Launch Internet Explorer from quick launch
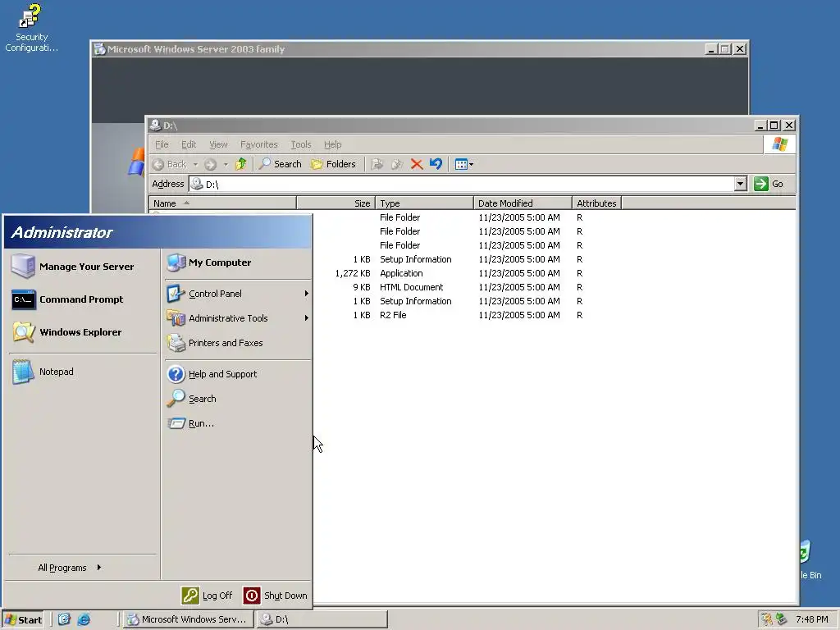 (x=84, y=619)
